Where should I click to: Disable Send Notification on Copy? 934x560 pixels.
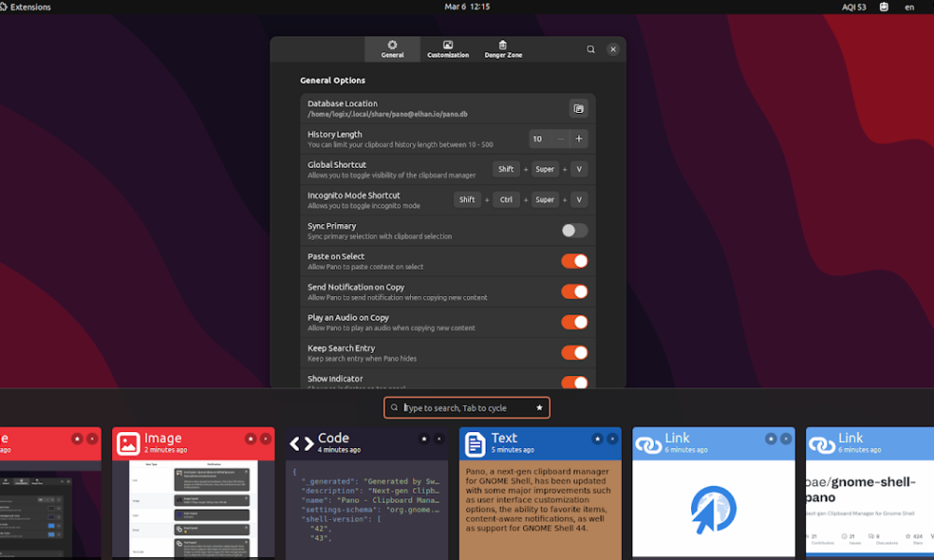[574, 291]
